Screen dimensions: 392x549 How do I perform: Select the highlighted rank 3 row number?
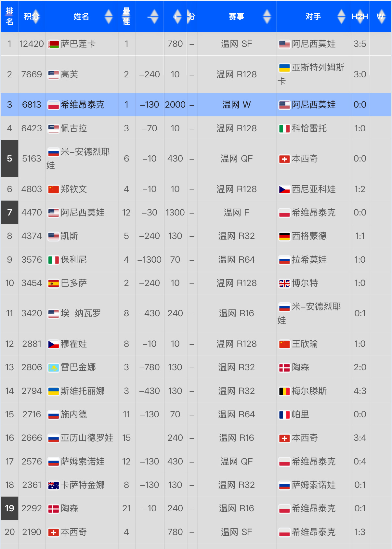coord(9,105)
